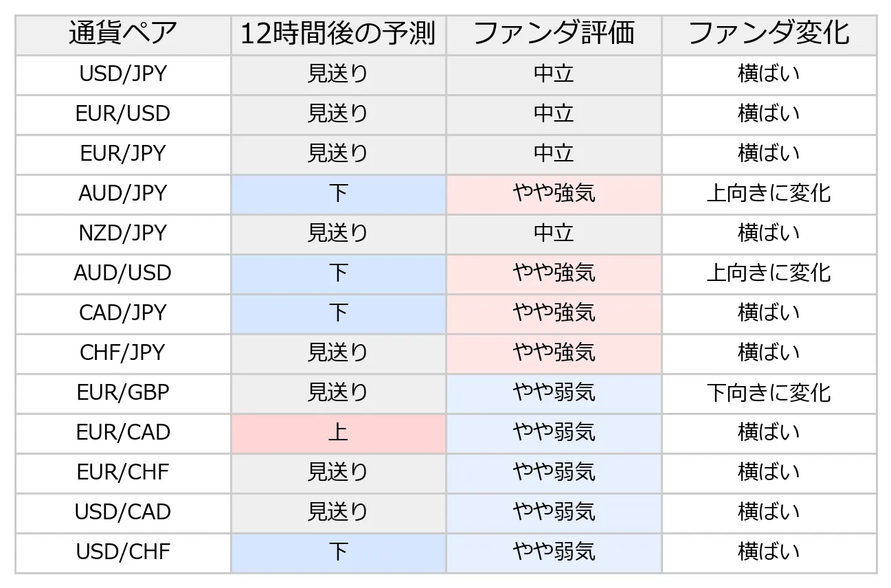
Task: Click the 12時間後の予測 column header
Action: 338,34
